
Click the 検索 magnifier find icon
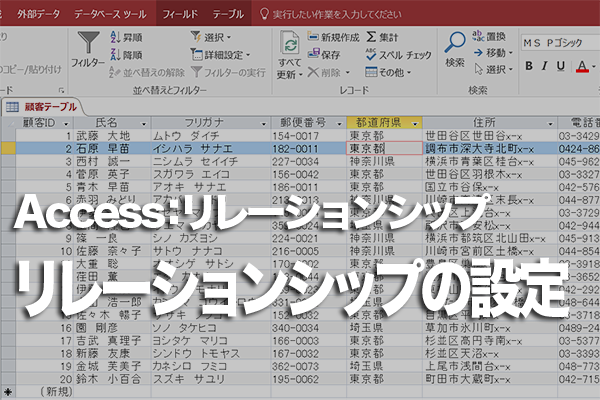click(x=455, y=42)
